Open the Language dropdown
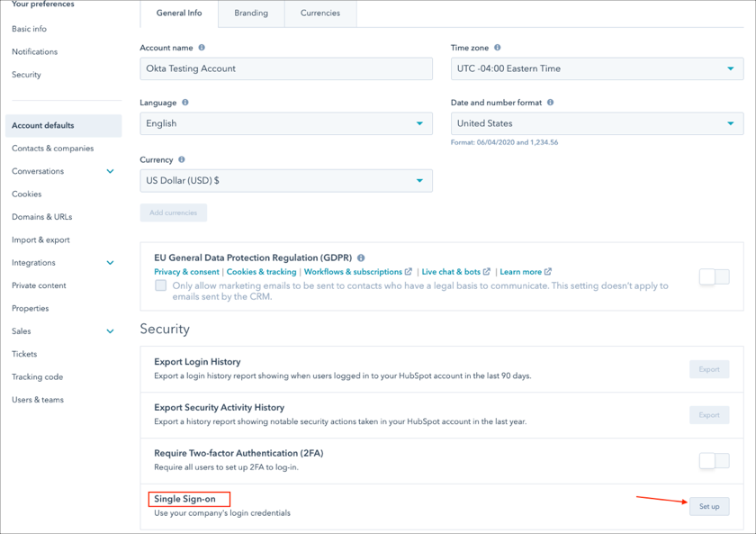 [x=286, y=123]
